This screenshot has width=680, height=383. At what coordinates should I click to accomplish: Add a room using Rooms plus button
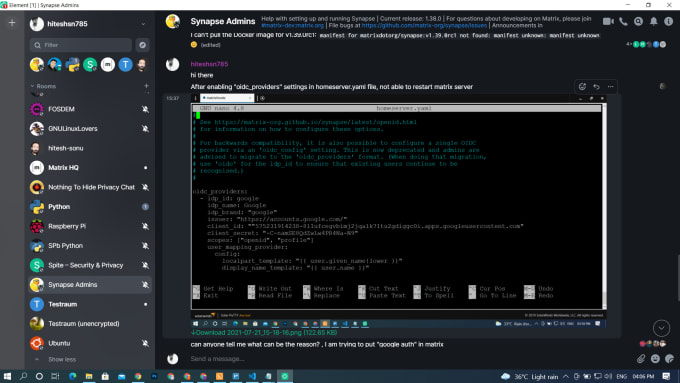click(146, 86)
